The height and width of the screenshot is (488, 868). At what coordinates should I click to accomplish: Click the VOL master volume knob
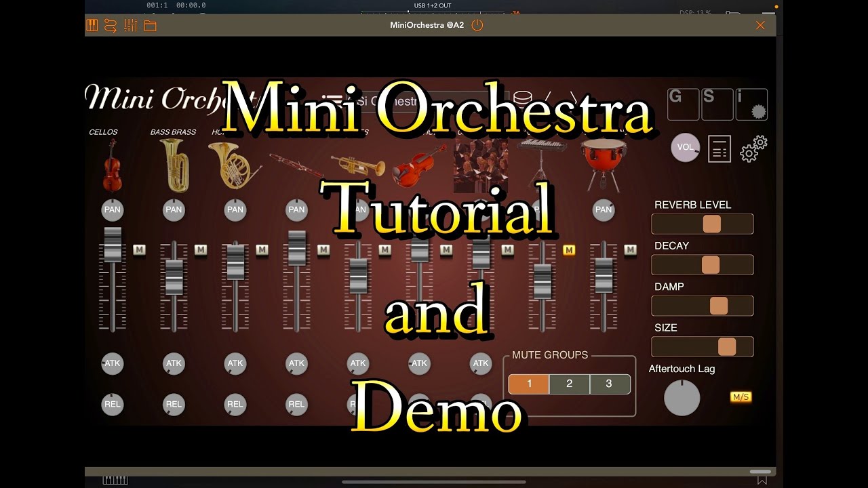click(x=685, y=147)
